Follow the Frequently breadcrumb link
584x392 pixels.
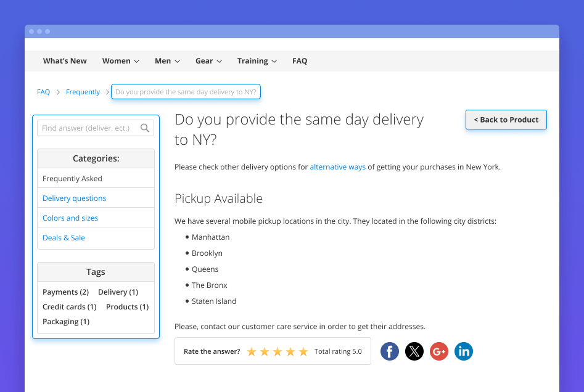coord(83,92)
